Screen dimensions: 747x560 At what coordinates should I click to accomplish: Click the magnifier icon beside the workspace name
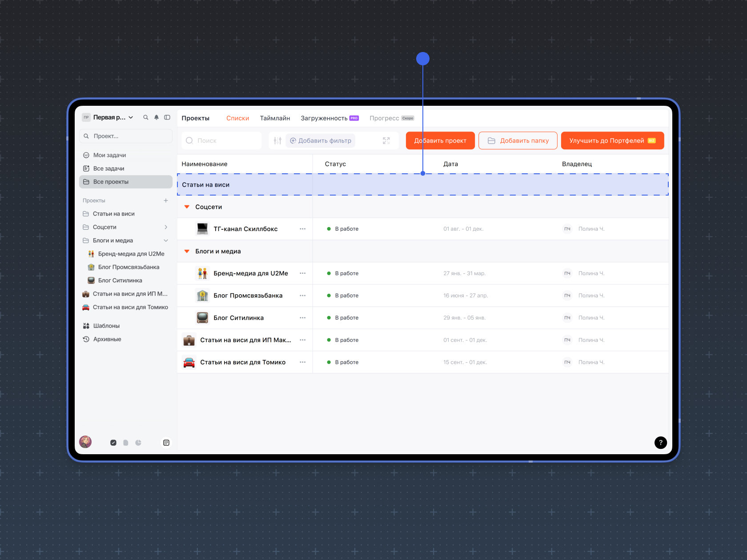pos(146,117)
